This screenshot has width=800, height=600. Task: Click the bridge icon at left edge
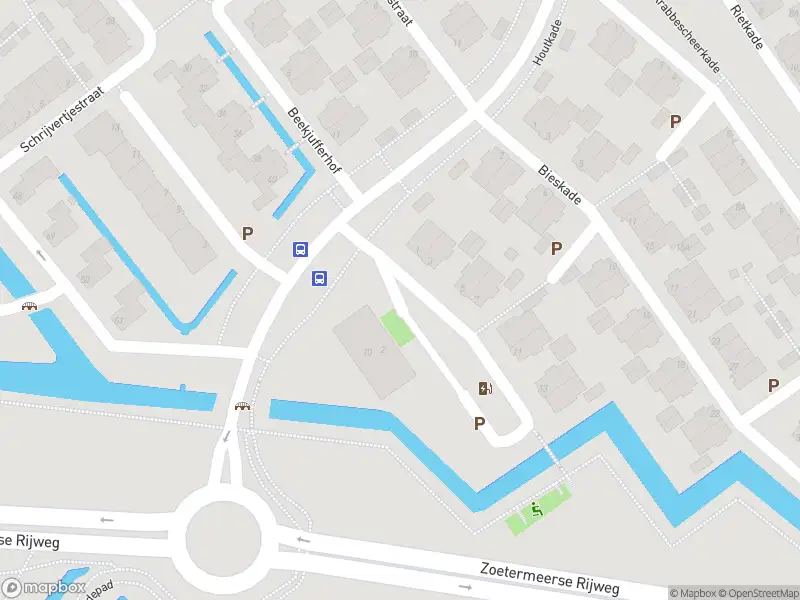[x=30, y=307]
